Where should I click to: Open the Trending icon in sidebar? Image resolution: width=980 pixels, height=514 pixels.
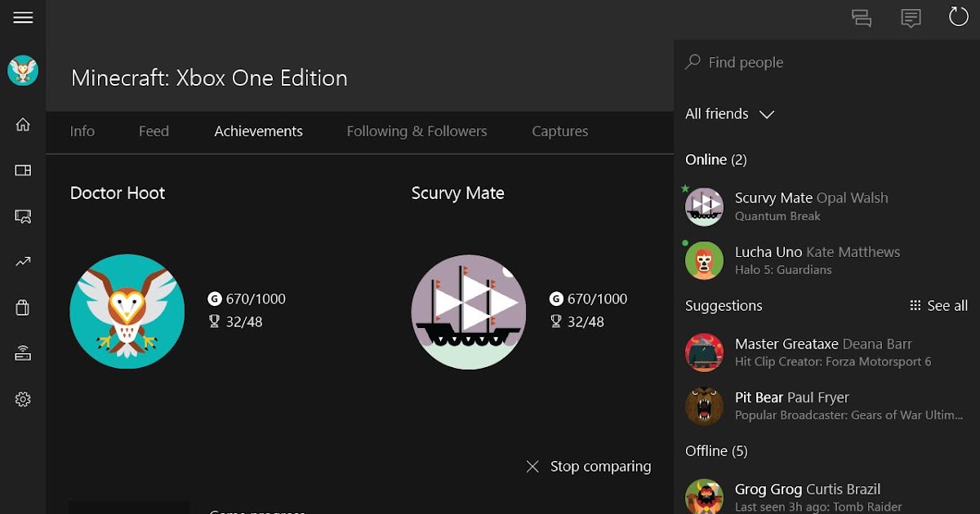(x=23, y=262)
